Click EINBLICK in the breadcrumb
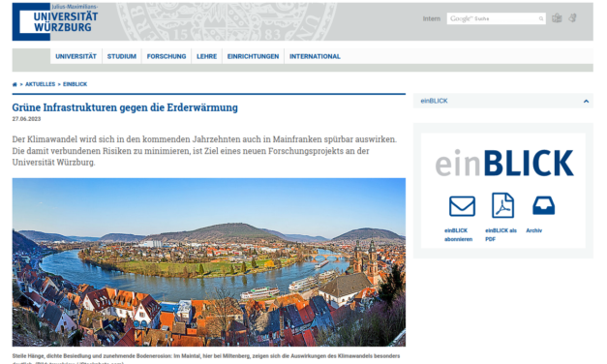 pos(76,84)
